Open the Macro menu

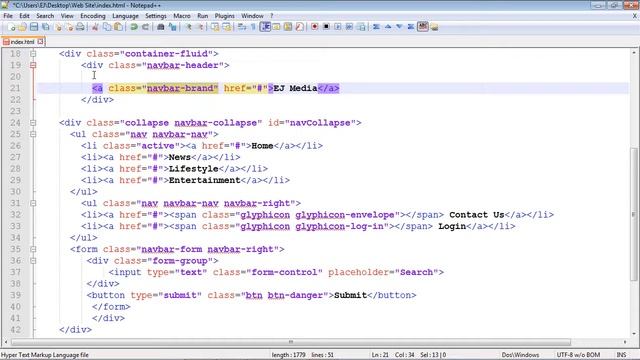(x=182, y=16)
